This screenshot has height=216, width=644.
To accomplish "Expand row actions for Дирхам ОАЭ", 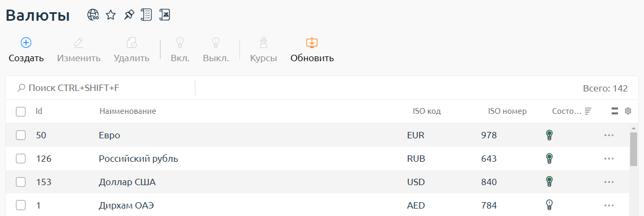I will click(608, 205).
